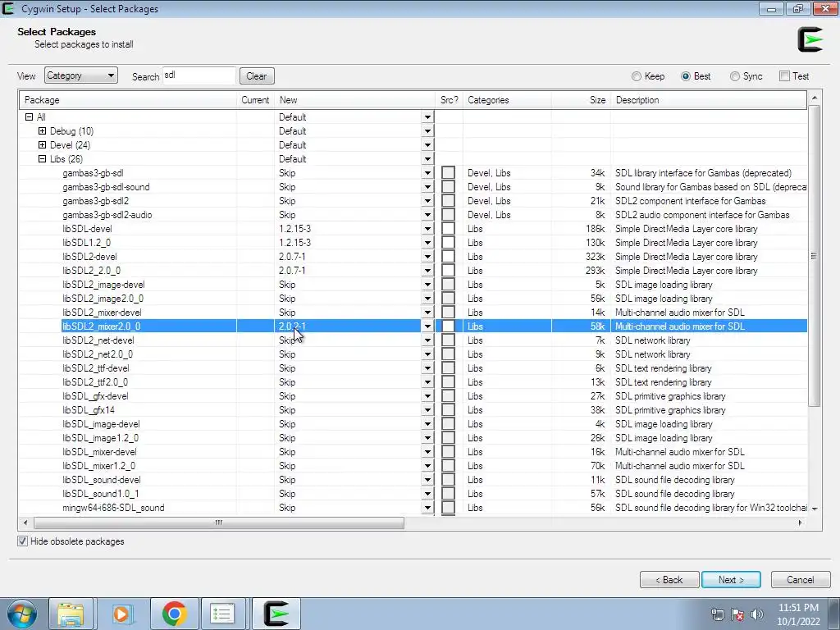The width and height of the screenshot is (840, 630).
Task: Sort by the Package column header
Action: point(128,100)
